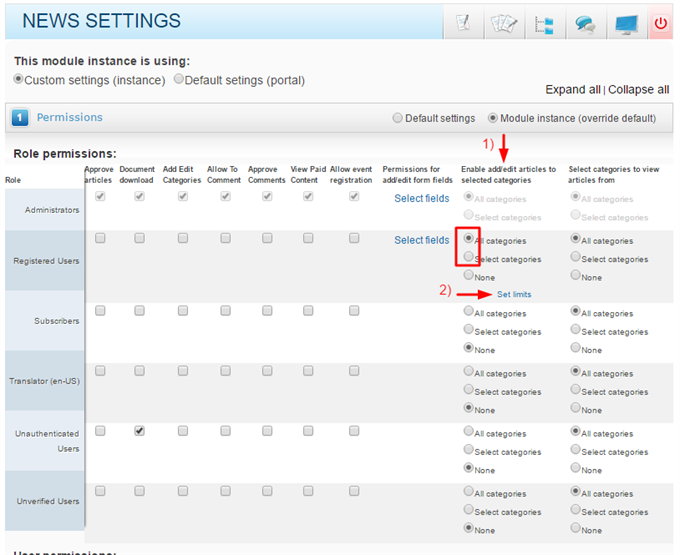Screen dimensions: 680x555
Task: Click the red power icon
Action: click(660, 23)
